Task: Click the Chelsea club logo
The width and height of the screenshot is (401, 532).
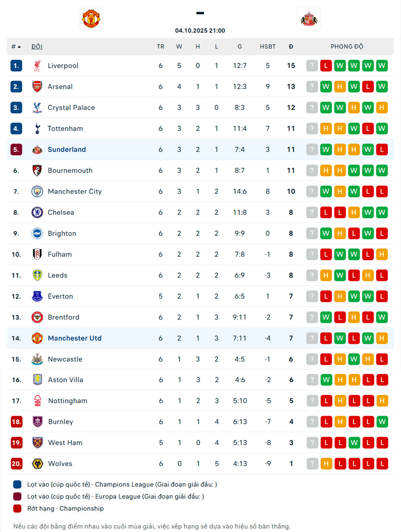Action: [x=37, y=213]
